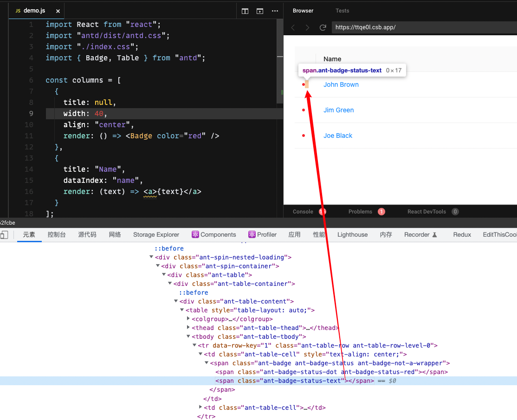Collapse the center-aligned td cell node
The width and height of the screenshot is (517, 420).
pyautogui.click(x=200, y=354)
